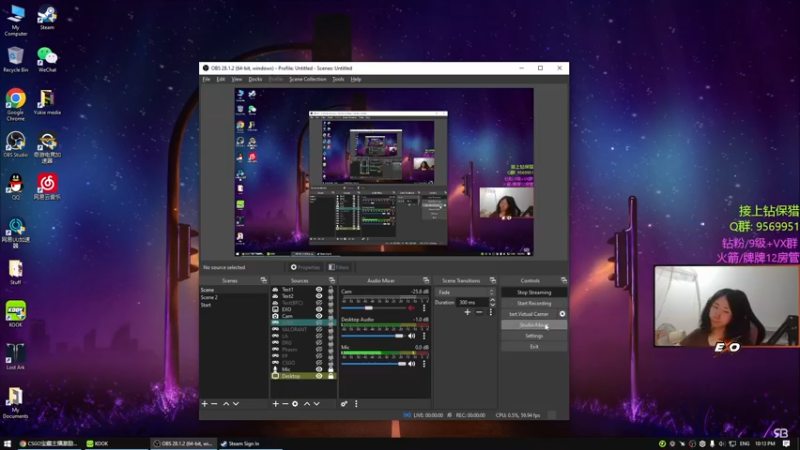Add a scene transition with plus
800x450 pixels.
pyautogui.click(x=467, y=312)
